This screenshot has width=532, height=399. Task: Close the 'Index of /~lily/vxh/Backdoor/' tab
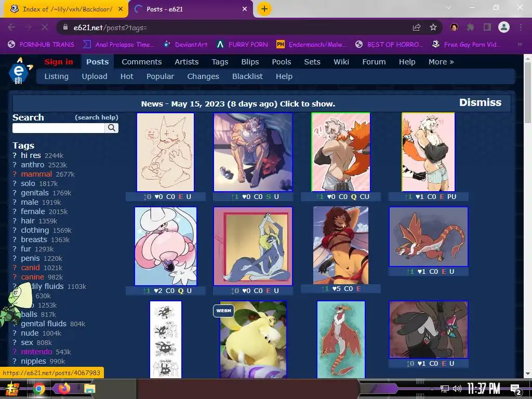tap(121, 9)
